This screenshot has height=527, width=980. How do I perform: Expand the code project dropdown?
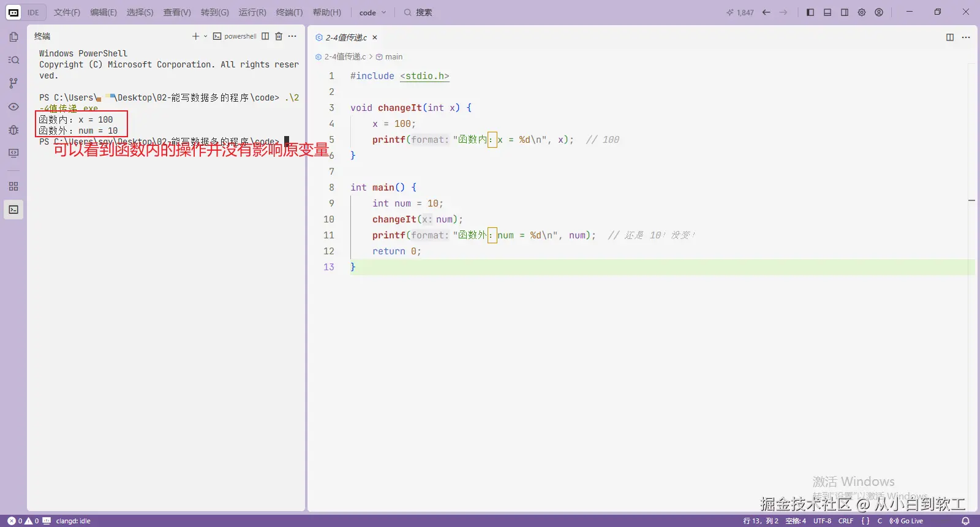click(372, 12)
